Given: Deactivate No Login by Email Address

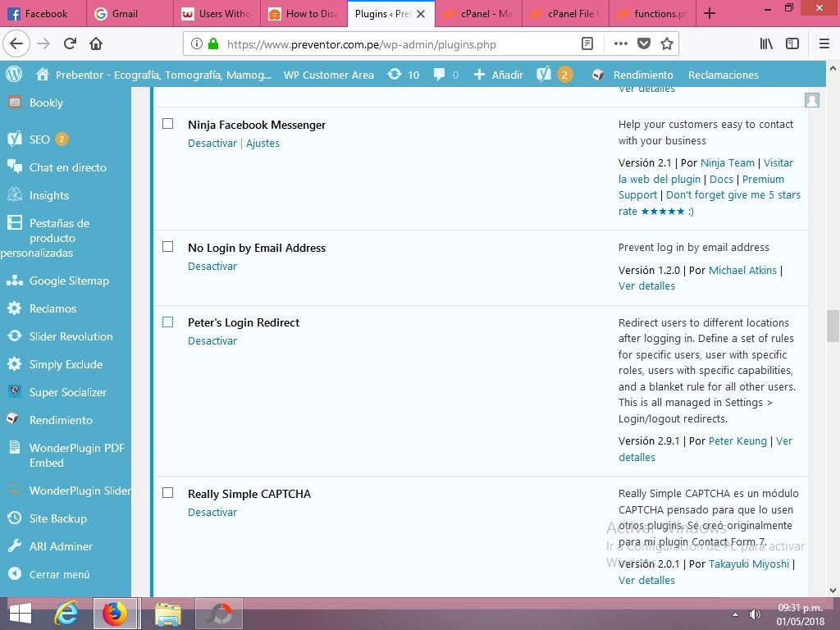Looking at the screenshot, I should click(x=212, y=267).
